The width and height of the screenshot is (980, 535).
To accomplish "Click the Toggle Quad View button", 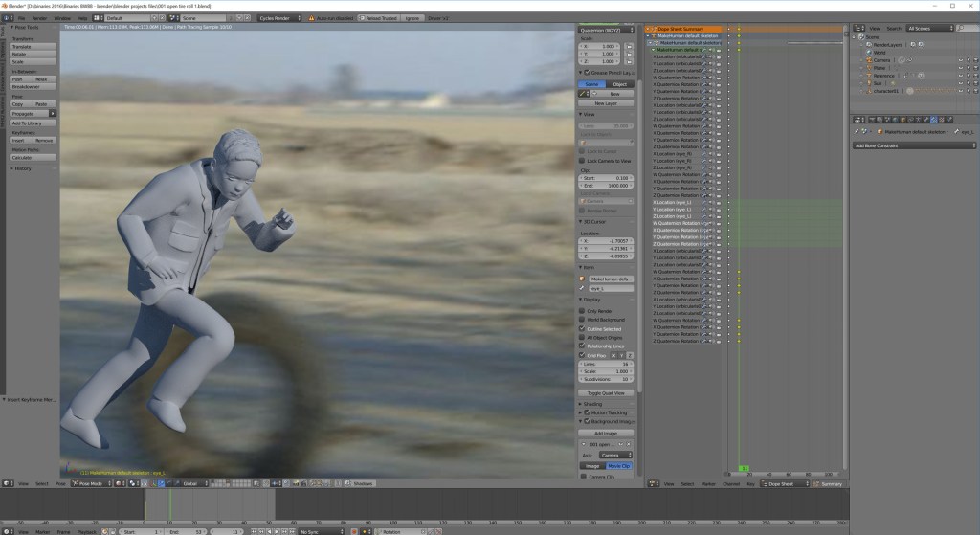I will (607, 393).
